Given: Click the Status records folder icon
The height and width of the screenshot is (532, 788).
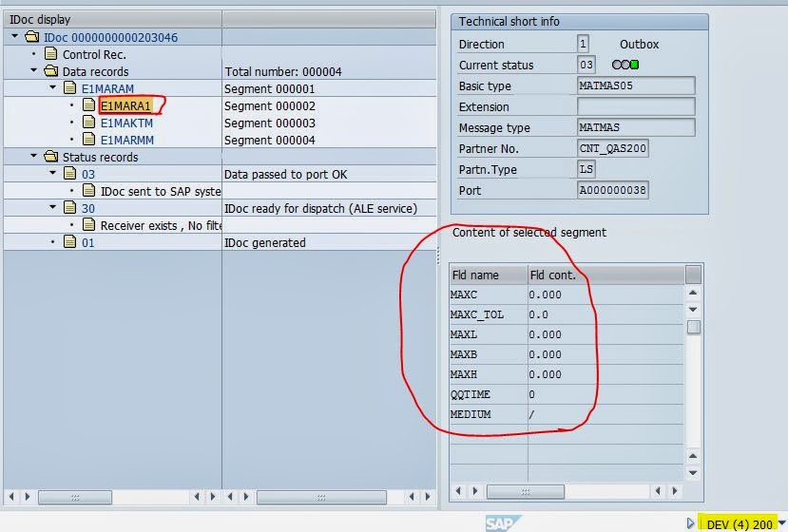Looking at the screenshot, I should (x=50, y=156).
